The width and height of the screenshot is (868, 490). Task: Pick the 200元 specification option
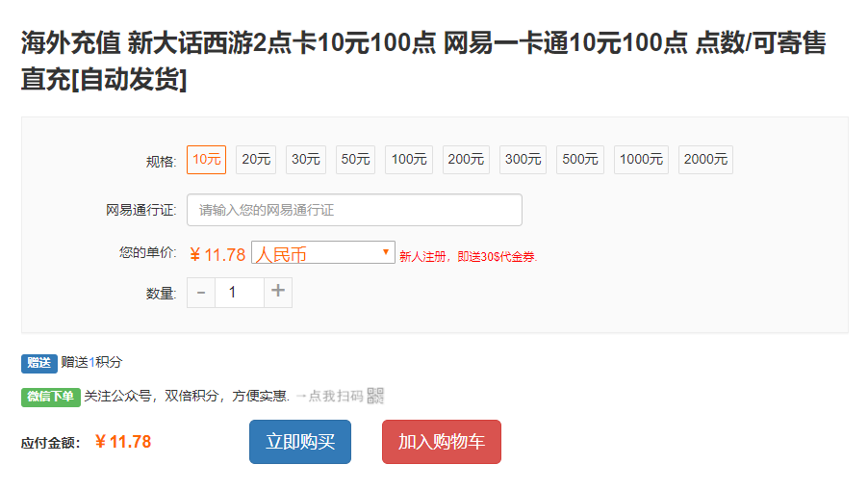point(466,160)
